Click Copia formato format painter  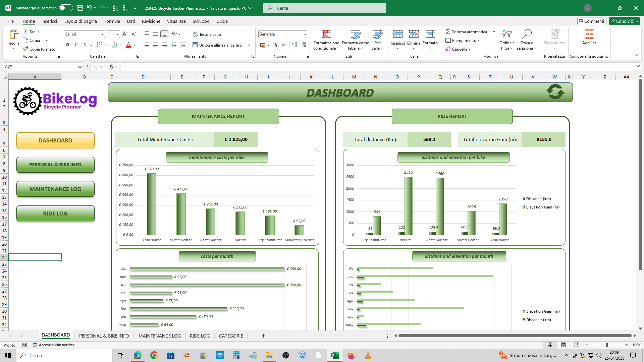39,49
